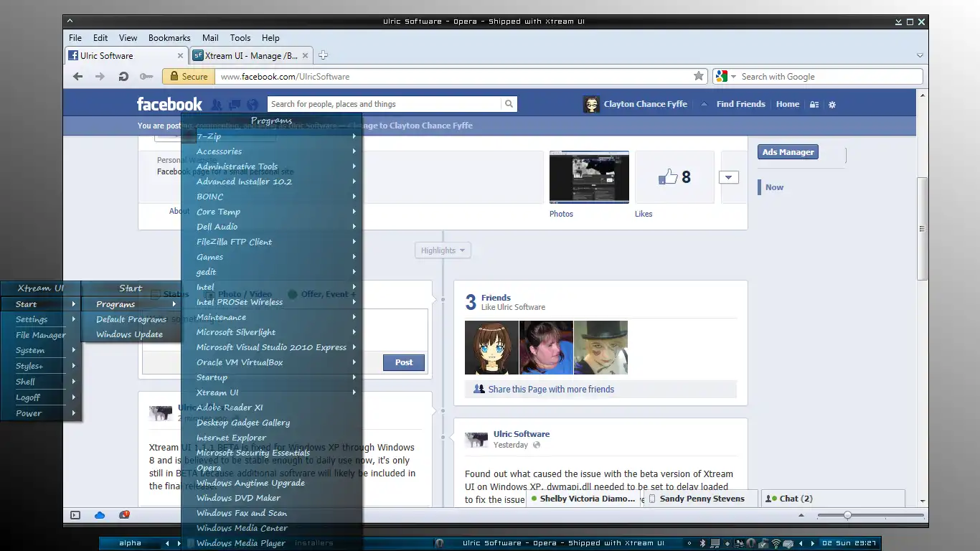Click the Ads Manager button
980x551 pixels.
[788, 152]
